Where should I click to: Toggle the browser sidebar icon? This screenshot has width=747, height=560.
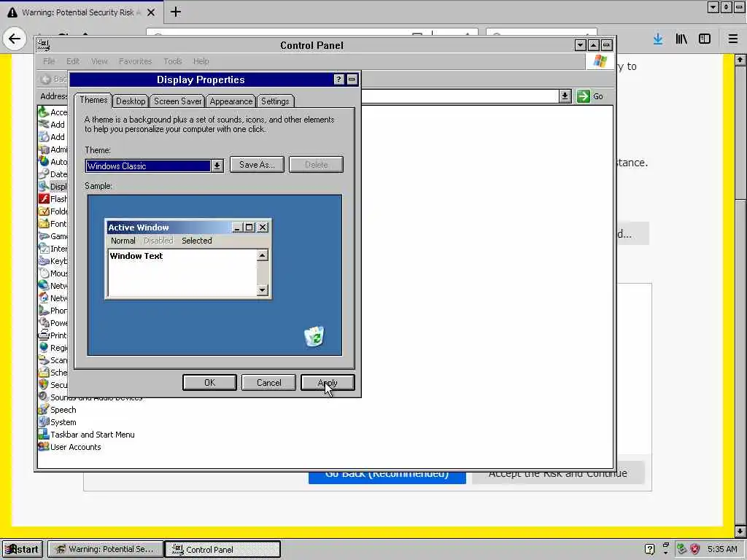[705, 39]
